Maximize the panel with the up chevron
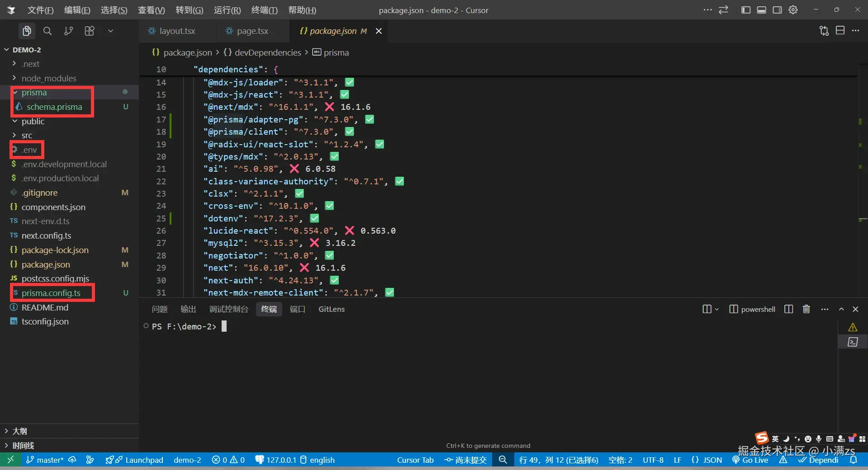Image resolution: width=868 pixels, height=470 pixels. tap(841, 309)
